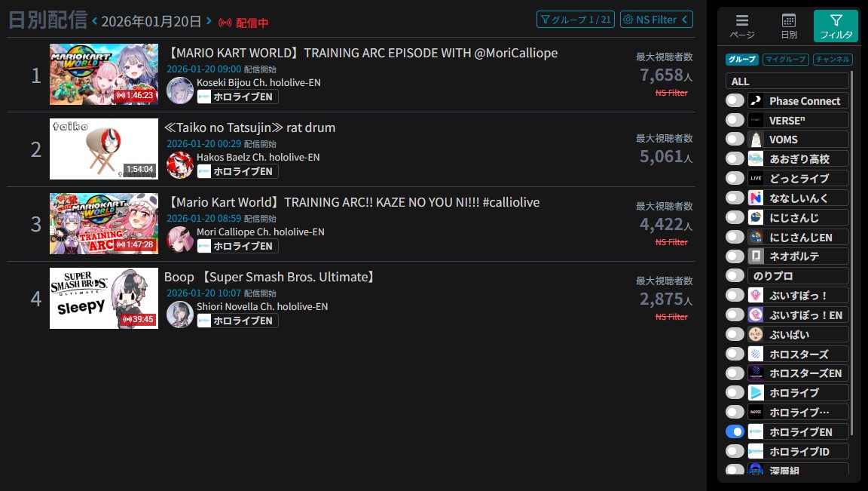Open Shiori Novella Ch. channel link
Screen dimensions: 868x491
pyautogui.click(x=262, y=306)
